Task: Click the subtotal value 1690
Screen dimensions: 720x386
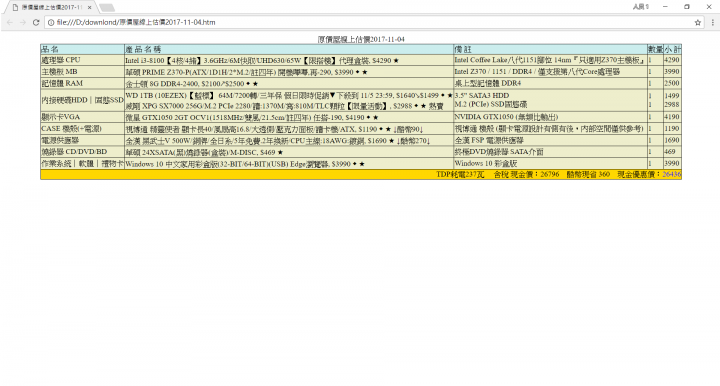Action: click(671, 140)
